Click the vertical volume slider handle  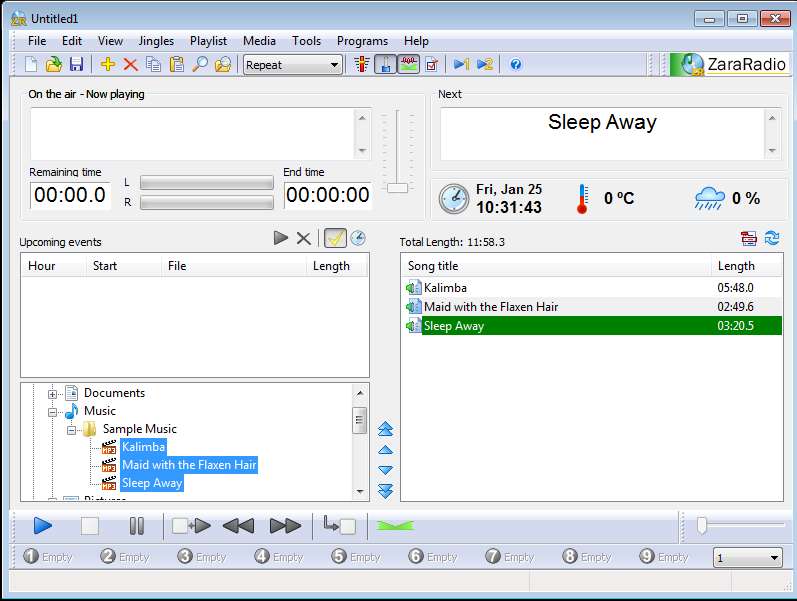(x=398, y=188)
